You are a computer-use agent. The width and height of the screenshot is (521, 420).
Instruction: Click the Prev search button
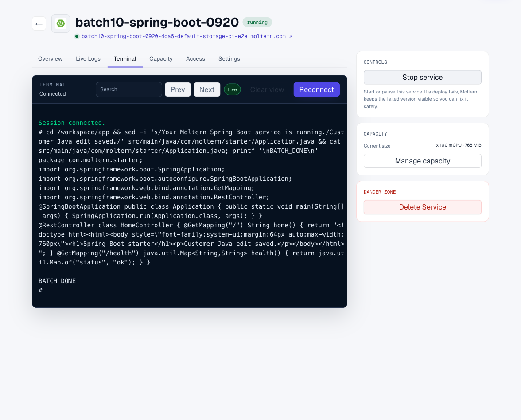click(178, 89)
